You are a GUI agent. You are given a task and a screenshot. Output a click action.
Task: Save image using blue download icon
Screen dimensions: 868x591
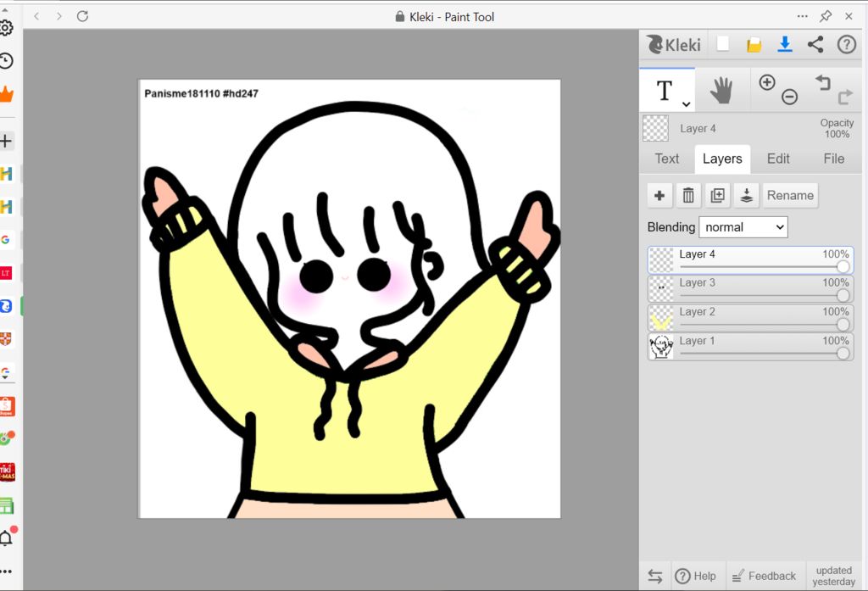(x=784, y=44)
